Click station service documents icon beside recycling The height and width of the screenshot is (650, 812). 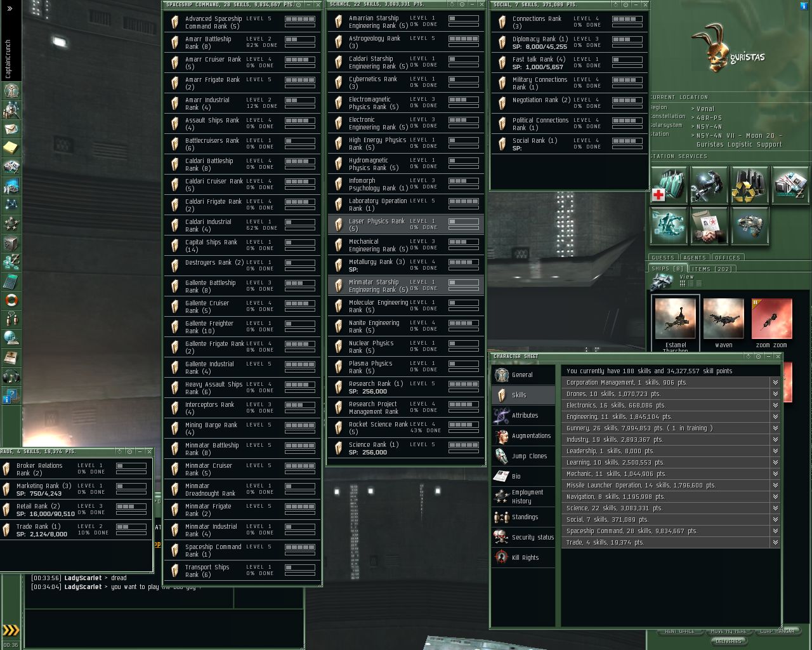pyautogui.click(x=790, y=185)
